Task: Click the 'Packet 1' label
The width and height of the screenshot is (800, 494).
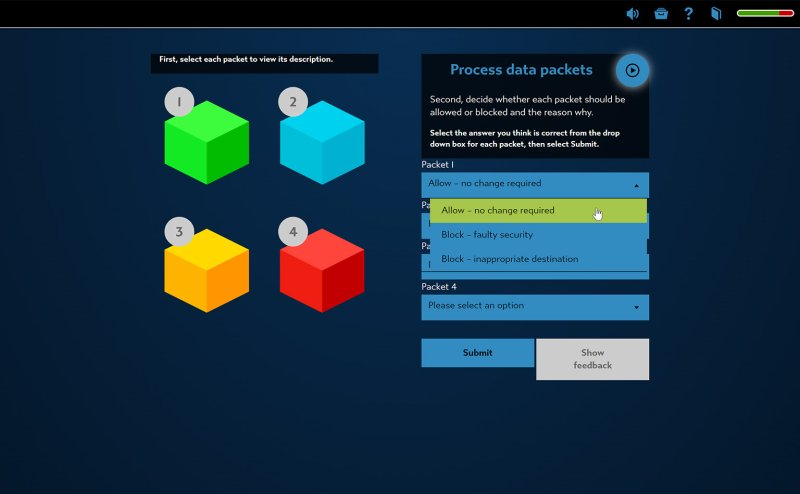Action: click(x=437, y=164)
